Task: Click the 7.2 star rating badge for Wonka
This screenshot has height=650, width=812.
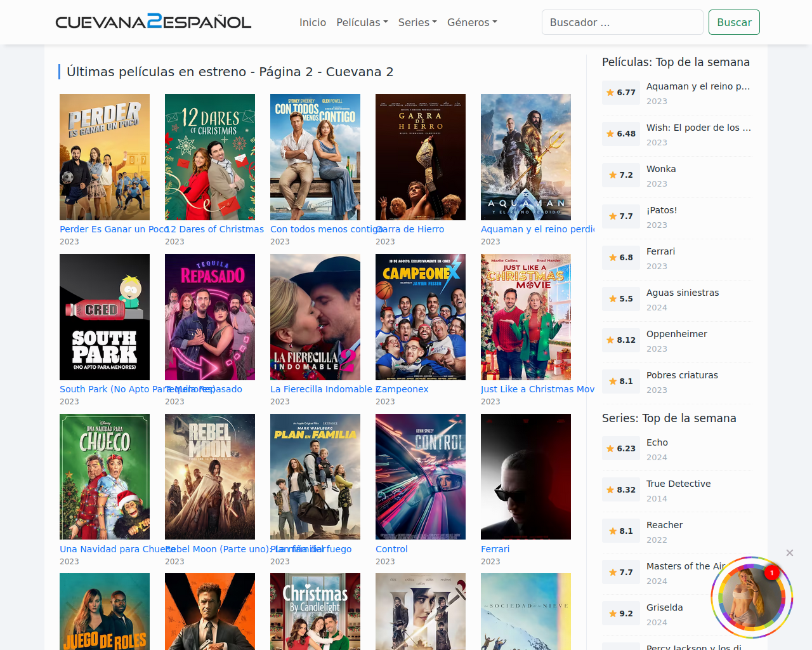Action: click(x=621, y=175)
